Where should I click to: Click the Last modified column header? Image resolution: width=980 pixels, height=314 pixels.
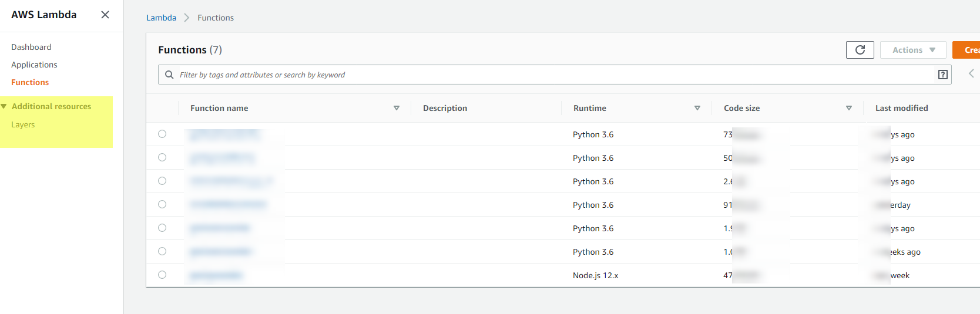coord(901,108)
